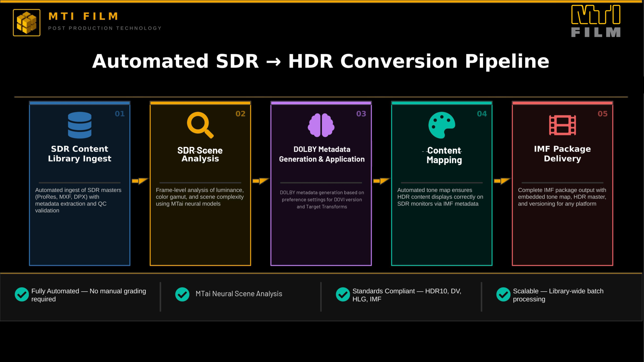Click the Scalable batch processing checkmark
Screen dimensions: 644x362
point(503,294)
